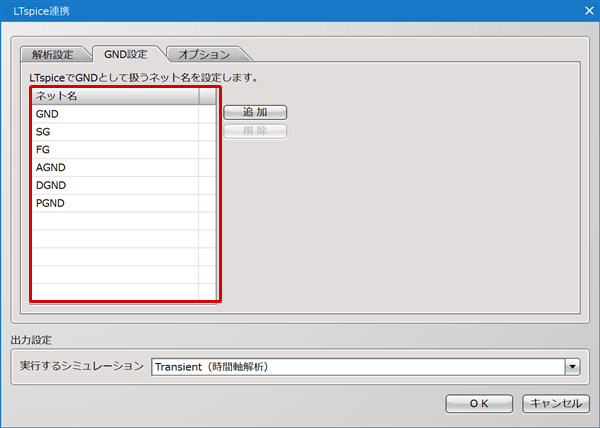The image size is (600, 428).
Task: Open the オプション tab
Action: [x=204, y=54]
